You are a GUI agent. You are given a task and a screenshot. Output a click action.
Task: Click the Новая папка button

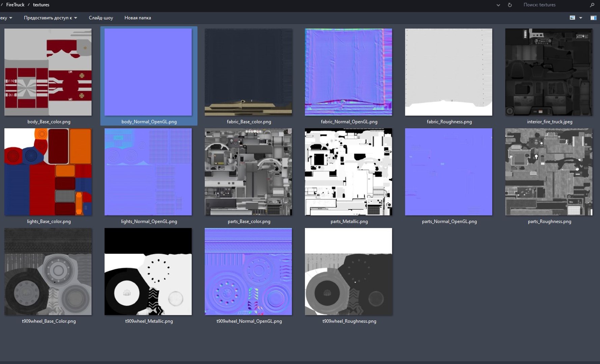(138, 18)
